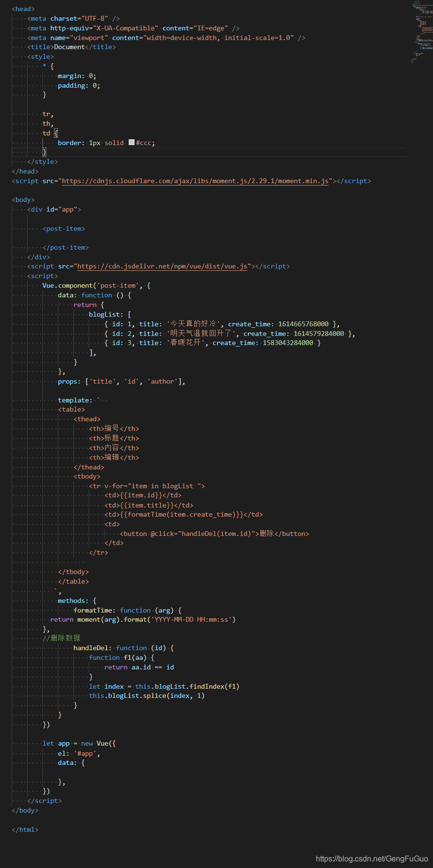Click the <th>标题</th> header line
Viewport: 433px width, 868px height.
tap(114, 439)
